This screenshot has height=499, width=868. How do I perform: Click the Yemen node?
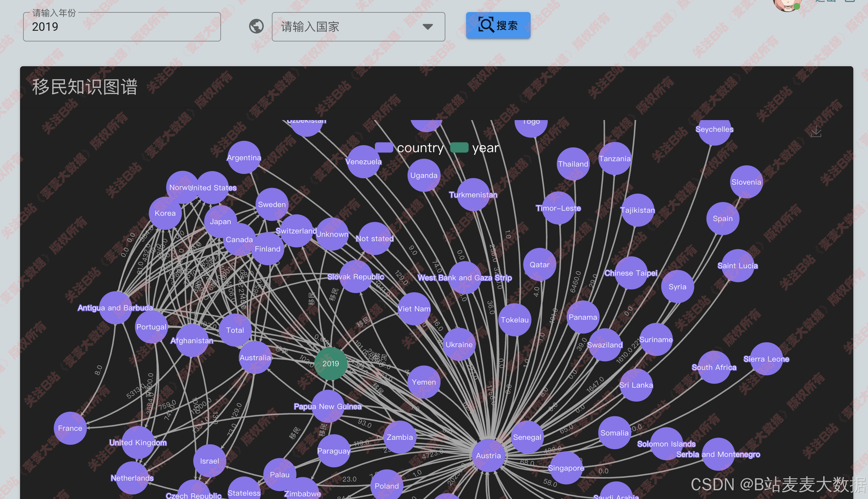point(423,382)
